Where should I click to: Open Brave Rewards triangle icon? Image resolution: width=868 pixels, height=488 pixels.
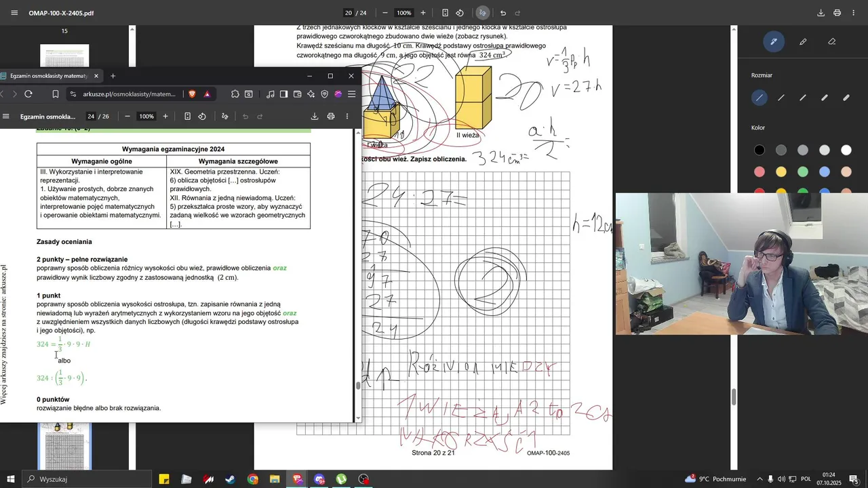208,94
